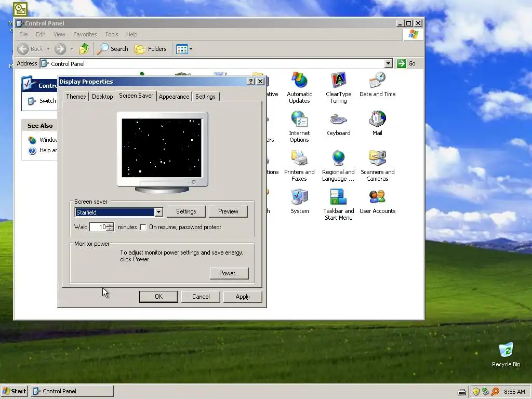Open the Back history dropdown arrow

pos(48,49)
